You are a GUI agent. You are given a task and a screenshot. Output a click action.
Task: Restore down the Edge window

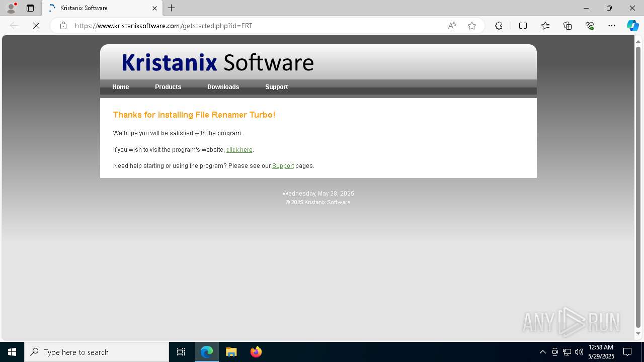pos(609,8)
